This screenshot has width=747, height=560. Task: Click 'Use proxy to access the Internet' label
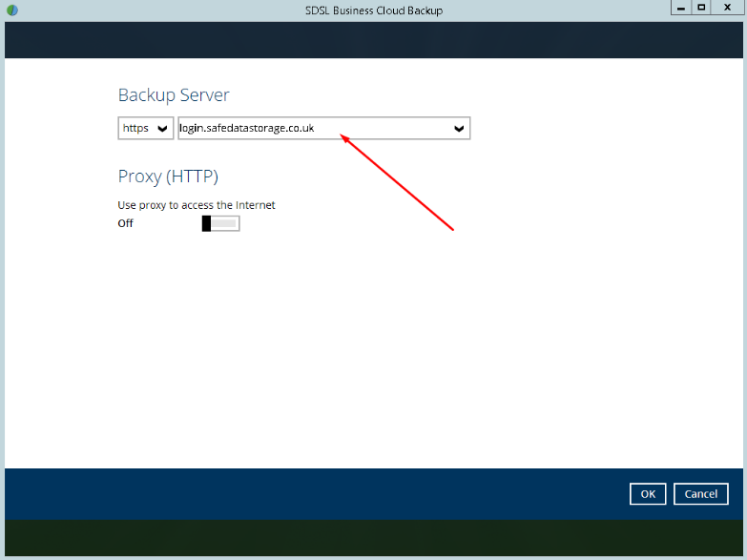click(197, 205)
